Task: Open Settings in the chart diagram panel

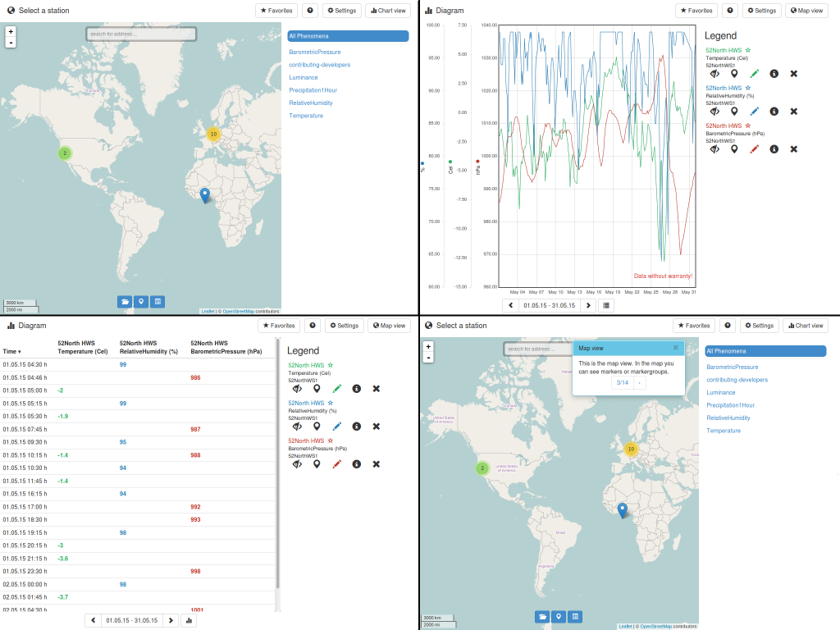Action: point(762,11)
